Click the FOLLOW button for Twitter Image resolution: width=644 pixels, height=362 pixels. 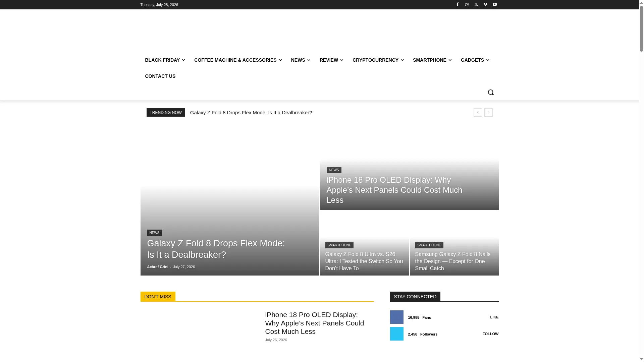tap(490, 334)
